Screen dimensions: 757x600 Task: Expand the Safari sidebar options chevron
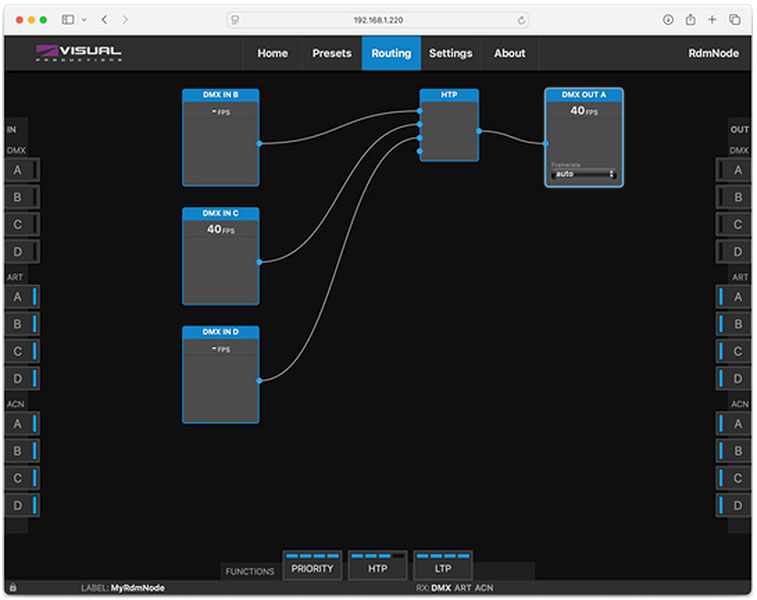click(x=84, y=20)
